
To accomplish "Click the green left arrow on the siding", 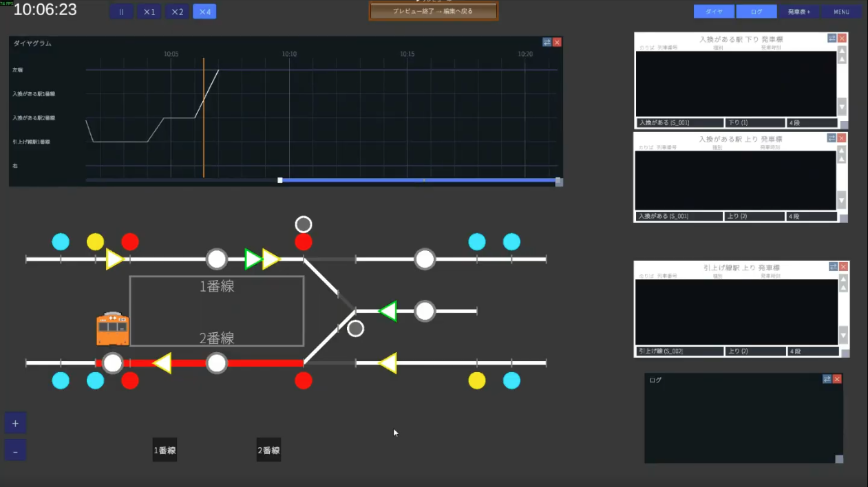I will pyautogui.click(x=388, y=311).
